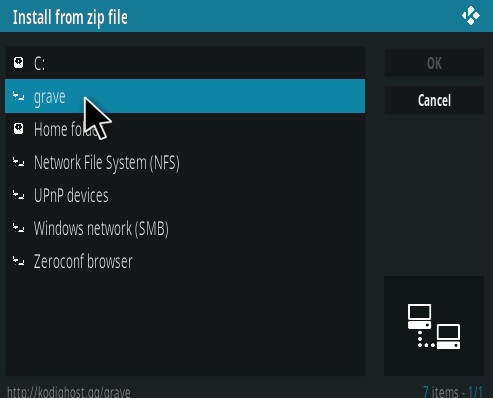Click the OK button
This screenshot has height=398, width=493.
[x=434, y=63]
